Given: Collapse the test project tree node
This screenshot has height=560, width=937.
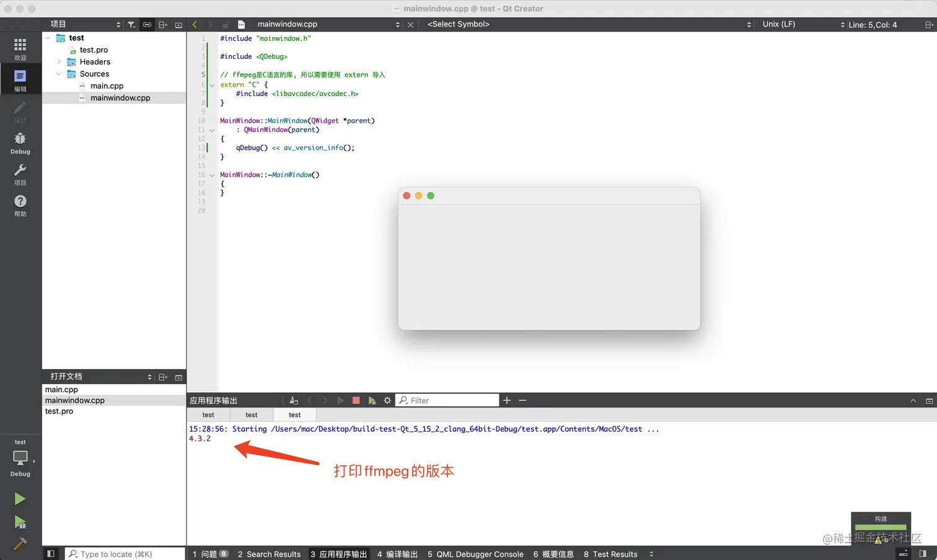Looking at the screenshot, I should pyautogui.click(x=48, y=38).
